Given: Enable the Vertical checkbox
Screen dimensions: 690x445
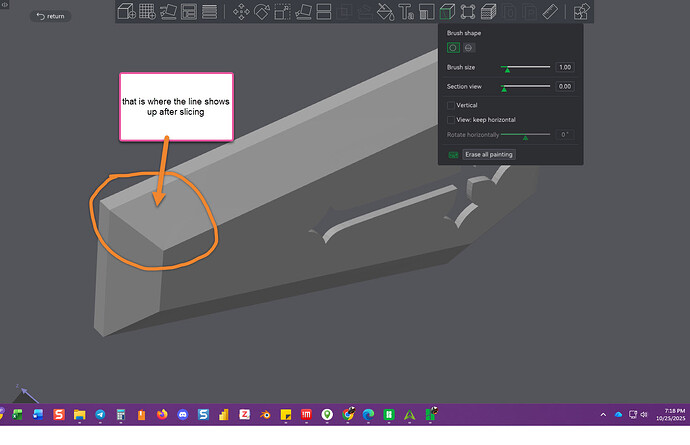Looking at the screenshot, I should tap(451, 105).
